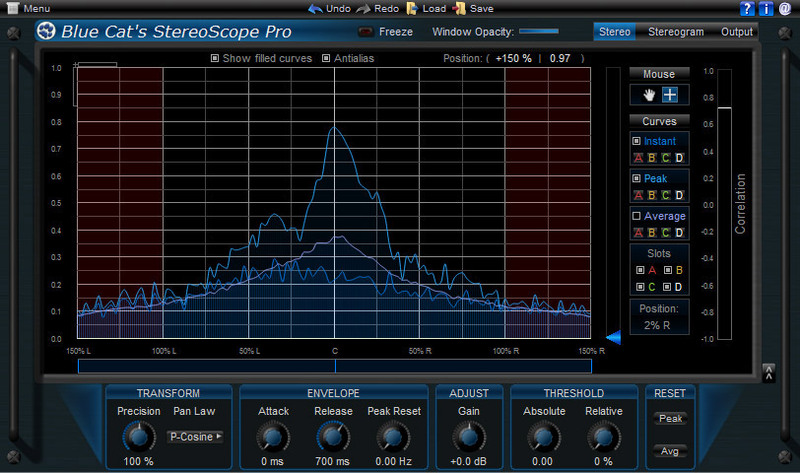This screenshot has height=473, width=800.
Task: Click the Window Opacity slider
Action: (x=538, y=32)
